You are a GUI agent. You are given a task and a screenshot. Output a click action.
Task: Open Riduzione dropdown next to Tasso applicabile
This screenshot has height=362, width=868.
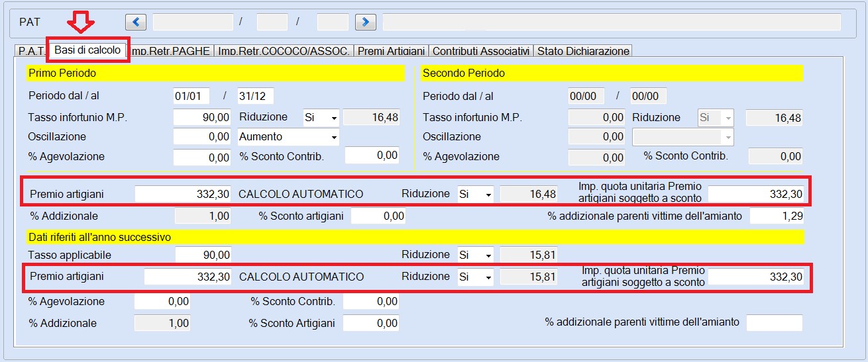(x=476, y=255)
